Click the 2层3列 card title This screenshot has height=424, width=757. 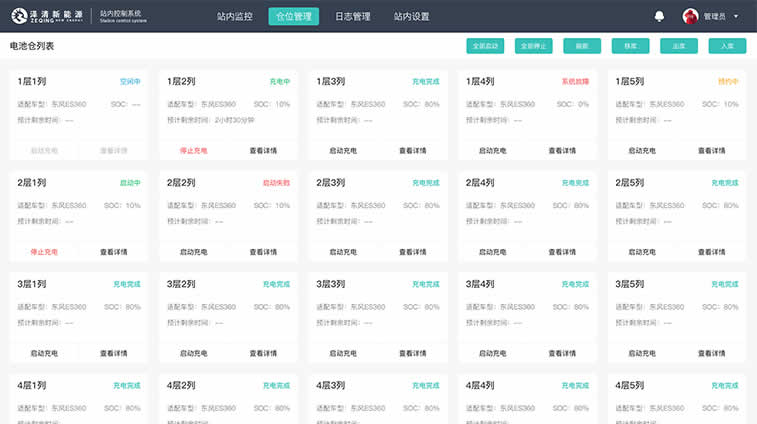(331, 183)
